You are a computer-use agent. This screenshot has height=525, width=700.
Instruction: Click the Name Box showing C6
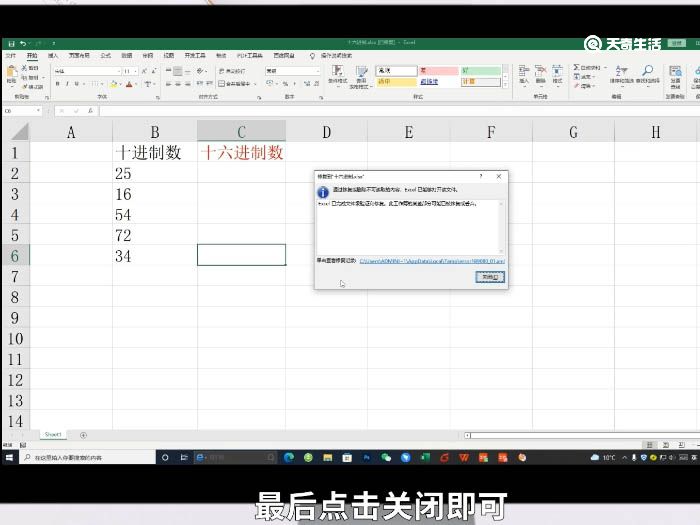[x=22, y=111]
